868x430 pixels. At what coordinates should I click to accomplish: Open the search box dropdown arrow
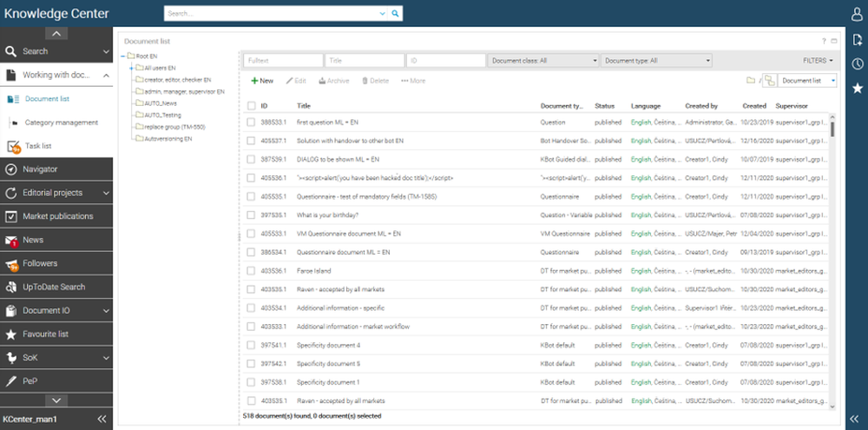click(383, 13)
